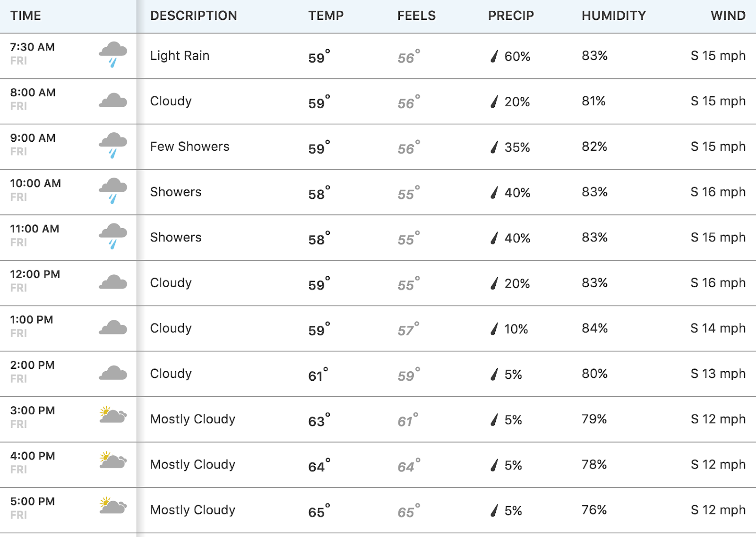Click the TEMP column header

pyautogui.click(x=326, y=16)
